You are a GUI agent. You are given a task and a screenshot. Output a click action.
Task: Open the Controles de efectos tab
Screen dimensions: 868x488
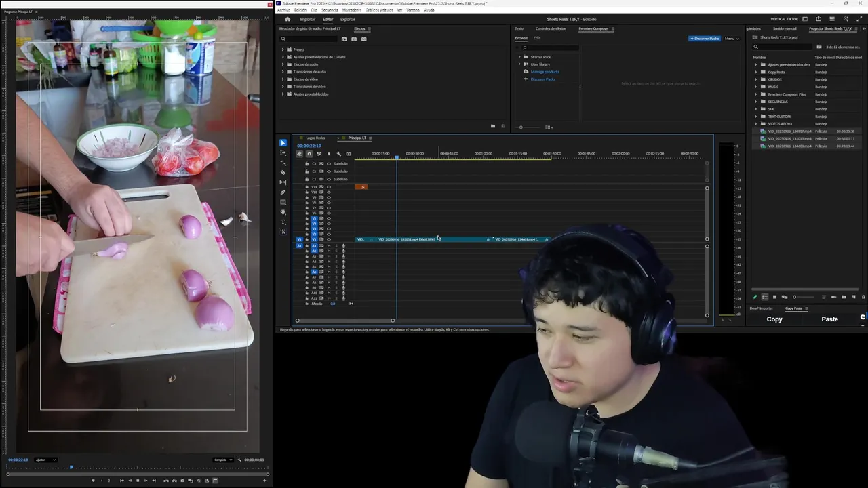coord(551,28)
